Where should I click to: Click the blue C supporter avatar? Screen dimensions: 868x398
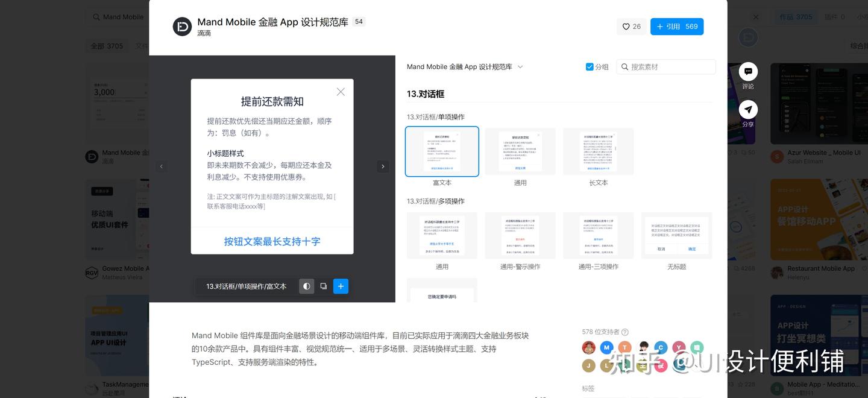pos(661,347)
